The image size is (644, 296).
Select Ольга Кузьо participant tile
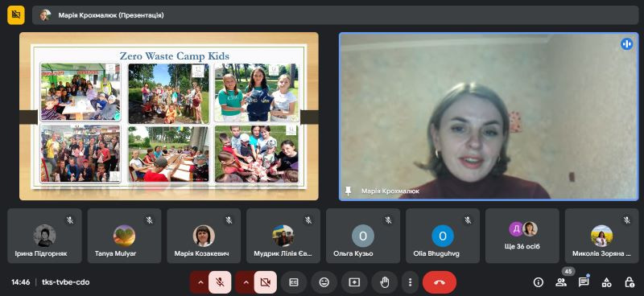click(x=363, y=236)
